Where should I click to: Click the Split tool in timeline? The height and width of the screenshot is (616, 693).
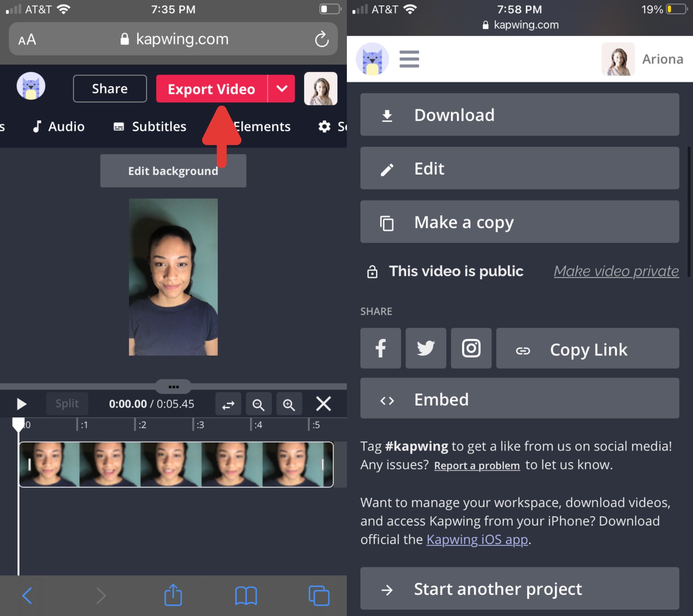click(x=67, y=404)
